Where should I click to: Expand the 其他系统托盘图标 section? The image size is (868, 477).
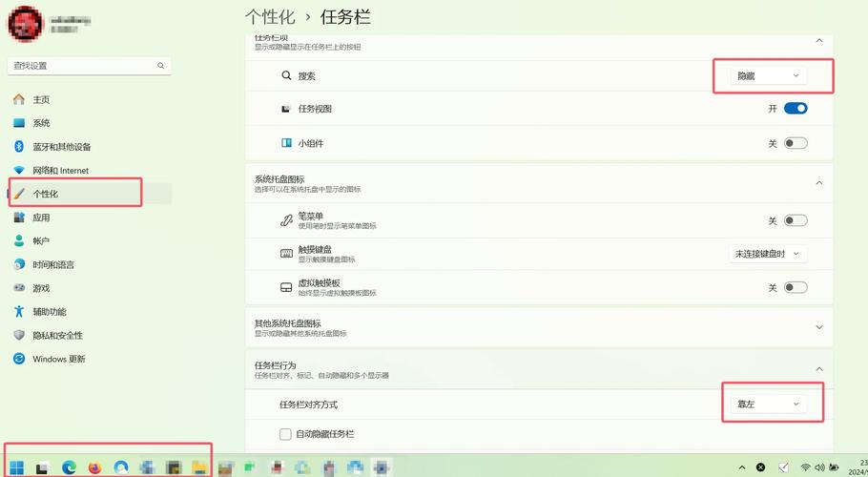819,327
